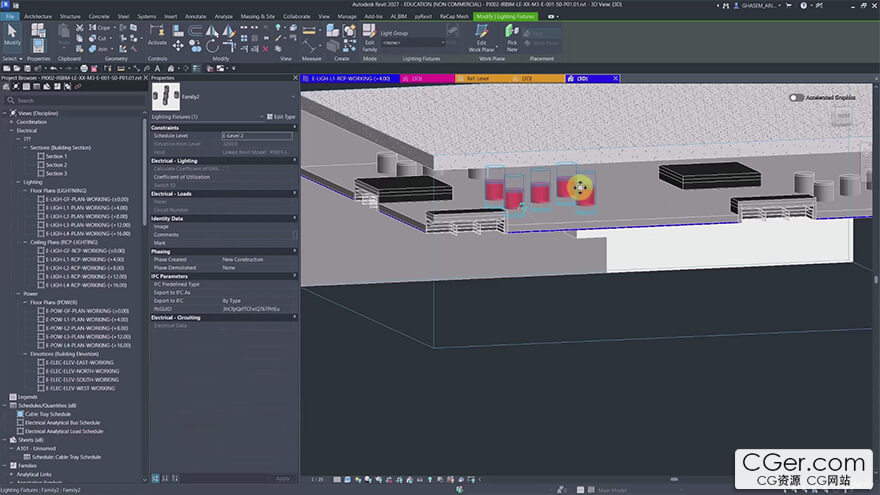The image size is (880, 495).
Task: Open the family type selector dropdown
Action: tap(293, 97)
